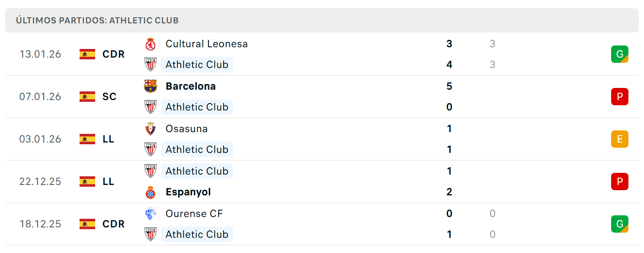
Task: Click the Cultural Leonesa club crest
Action: pos(150,44)
